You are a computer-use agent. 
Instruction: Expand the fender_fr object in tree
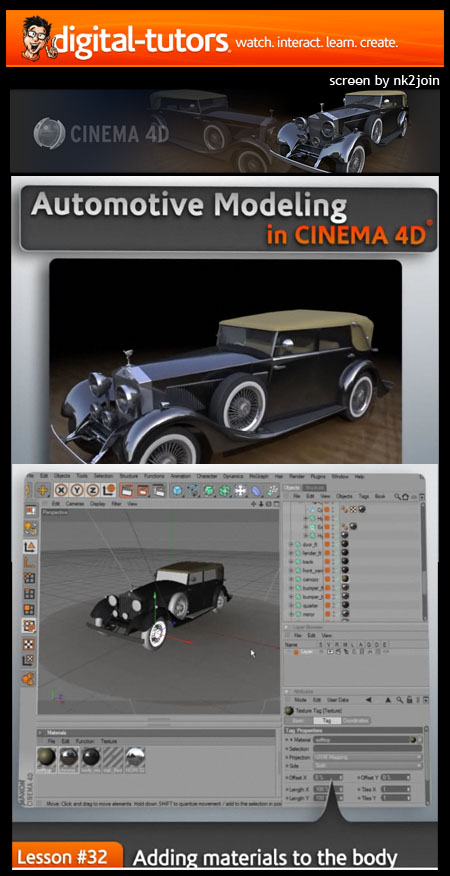[291, 553]
